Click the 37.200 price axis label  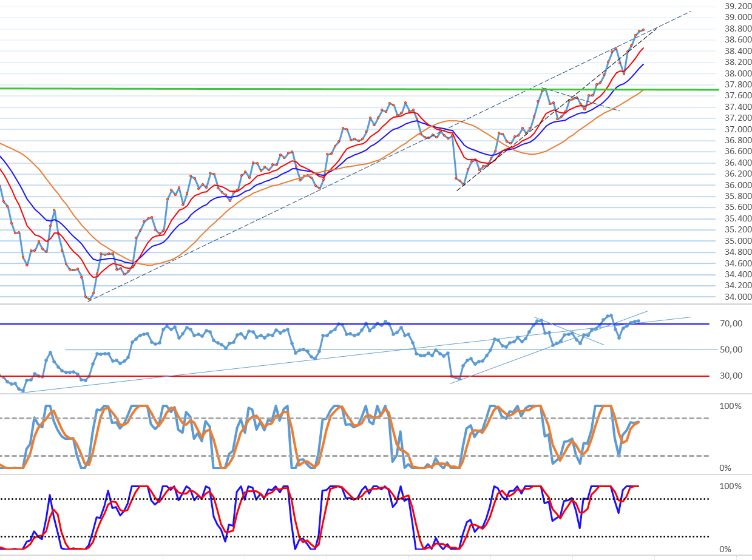[739, 118]
